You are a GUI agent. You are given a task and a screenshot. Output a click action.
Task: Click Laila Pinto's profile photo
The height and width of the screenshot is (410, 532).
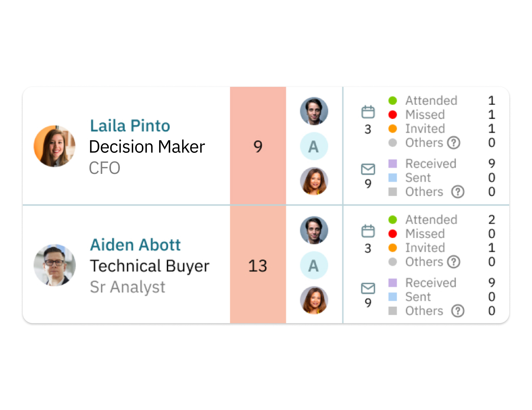coord(55,146)
